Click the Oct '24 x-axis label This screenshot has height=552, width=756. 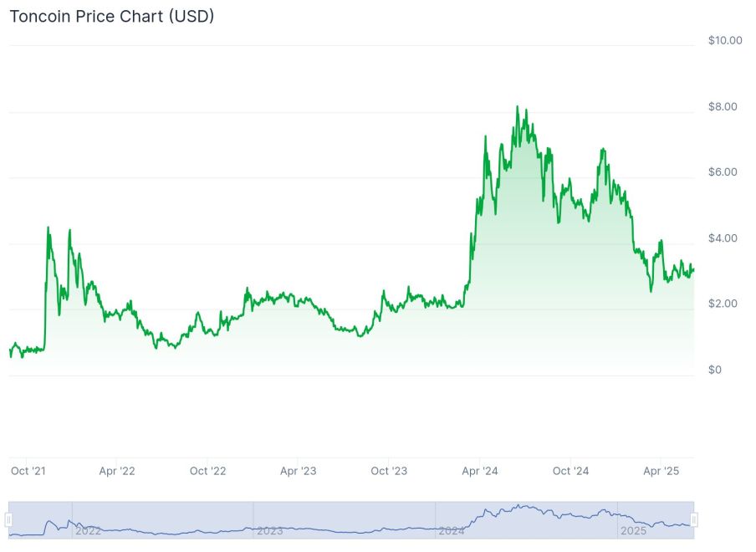570,471
